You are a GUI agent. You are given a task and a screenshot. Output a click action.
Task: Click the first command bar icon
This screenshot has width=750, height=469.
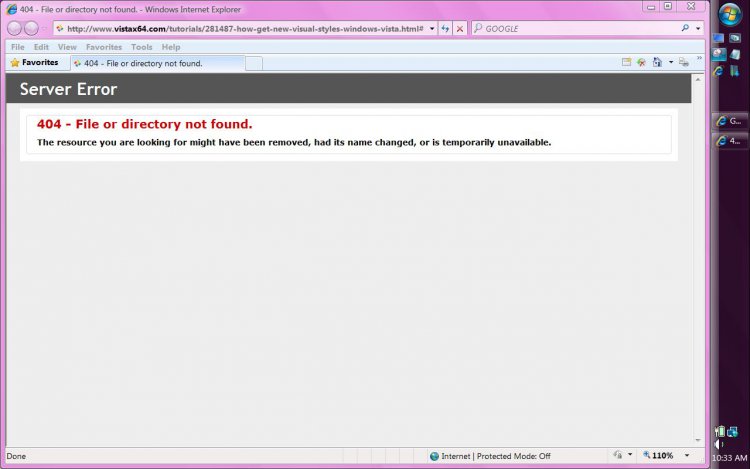626,62
